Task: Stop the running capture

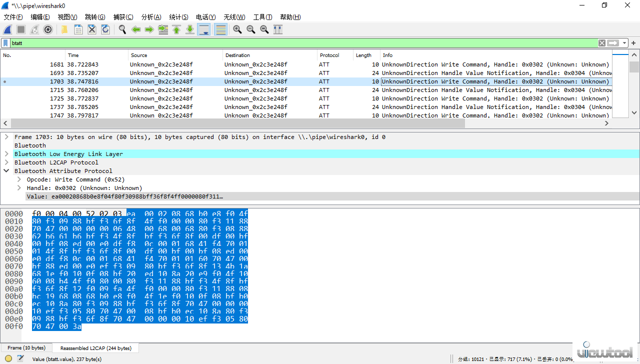Action: coord(21,29)
